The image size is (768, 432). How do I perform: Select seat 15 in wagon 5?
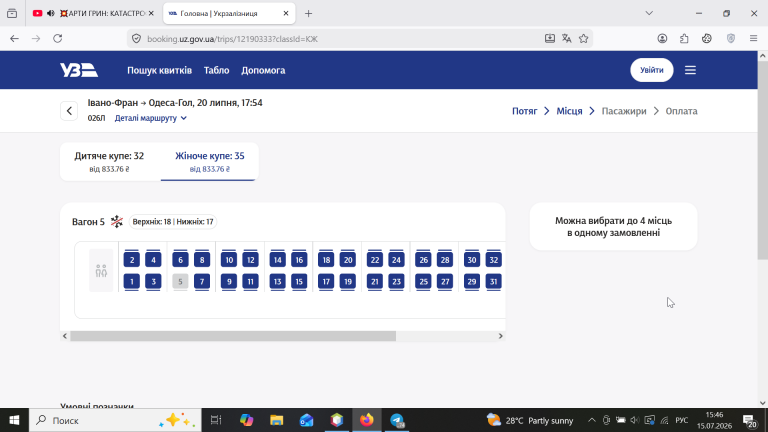(x=299, y=281)
